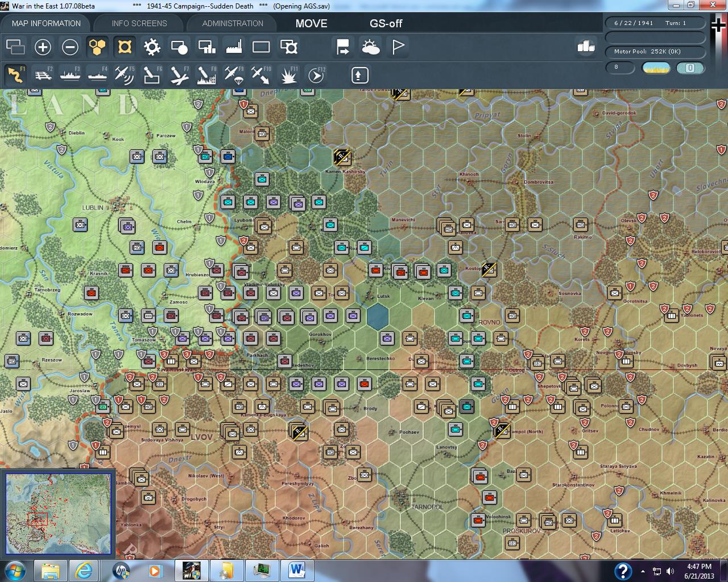
Task: Click the MOVE mode label
Action: pyautogui.click(x=311, y=23)
